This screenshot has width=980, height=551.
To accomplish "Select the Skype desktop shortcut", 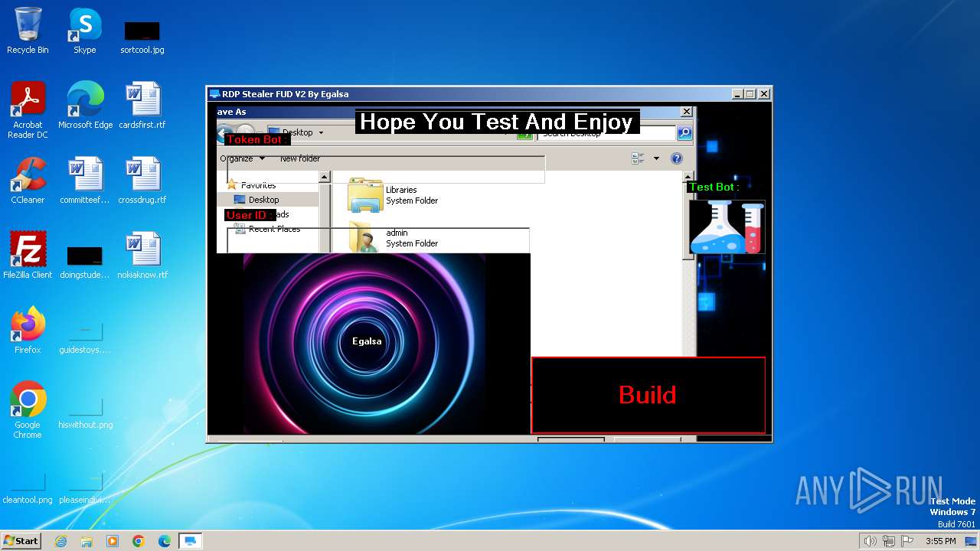I will tap(84, 31).
